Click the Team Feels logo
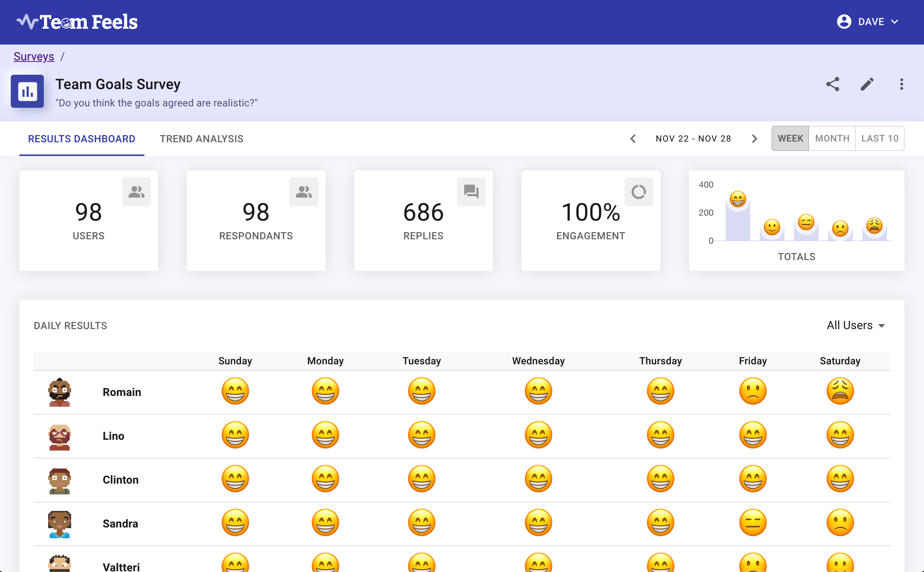 (77, 22)
